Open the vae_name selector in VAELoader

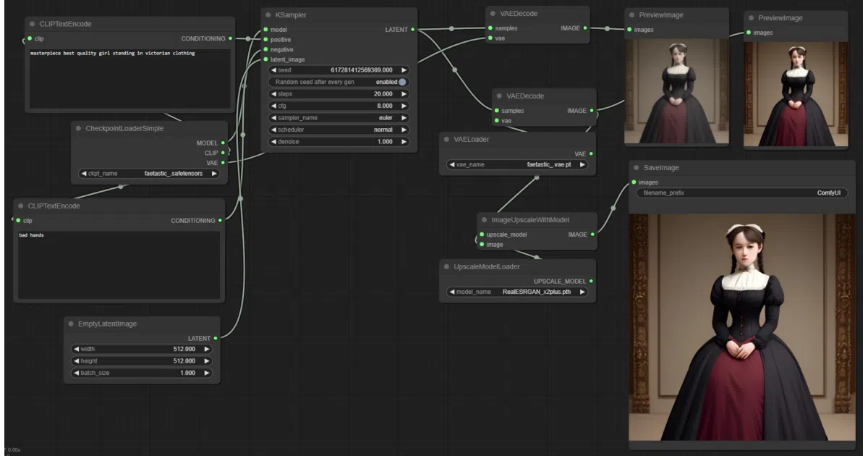(x=517, y=165)
